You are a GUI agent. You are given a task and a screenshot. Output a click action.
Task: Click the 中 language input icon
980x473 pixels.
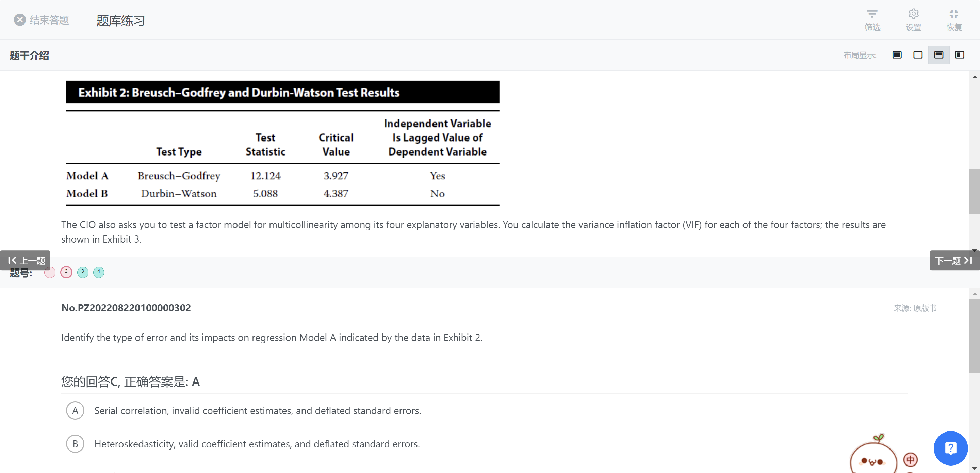[910, 460]
